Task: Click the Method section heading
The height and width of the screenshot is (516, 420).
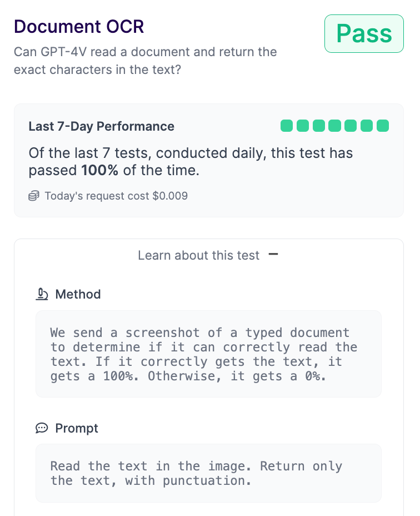Action: click(78, 294)
